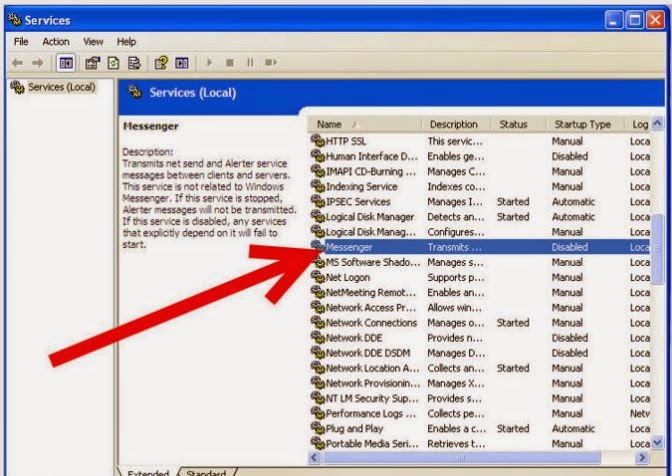This screenshot has height=476, width=672.
Task: Switch to the Standard tab
Action: pyautogui.click(x=206, y=472)
